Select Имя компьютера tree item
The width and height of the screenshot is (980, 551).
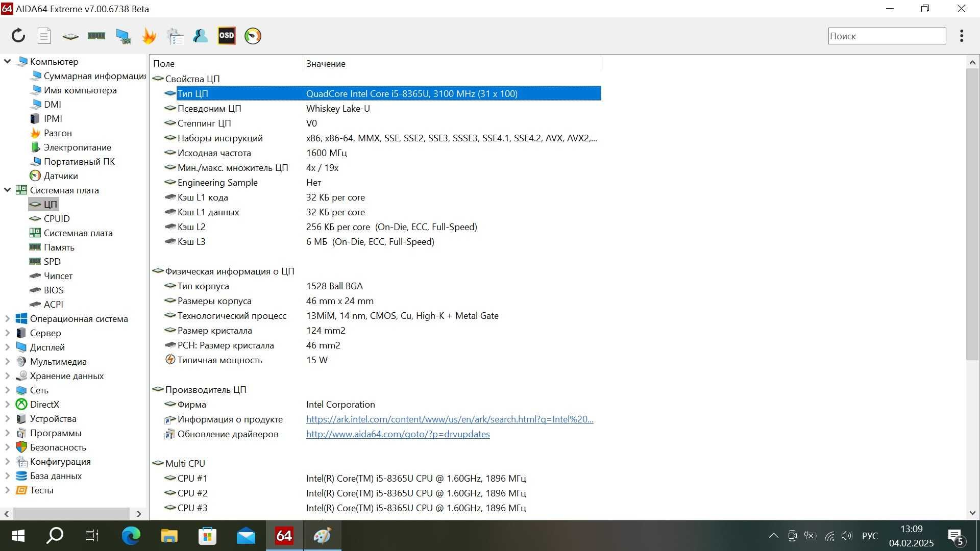click(80, 90)
